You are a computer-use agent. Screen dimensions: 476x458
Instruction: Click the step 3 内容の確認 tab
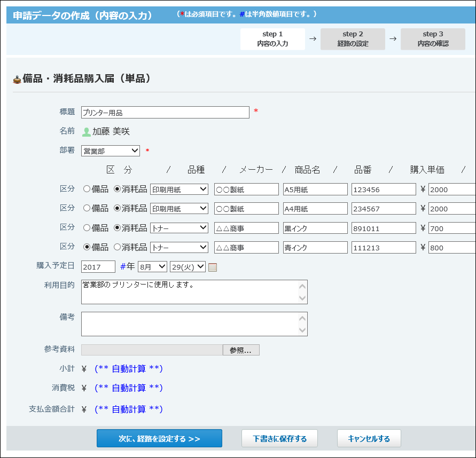pyautogui.click(x=433, y=39)
